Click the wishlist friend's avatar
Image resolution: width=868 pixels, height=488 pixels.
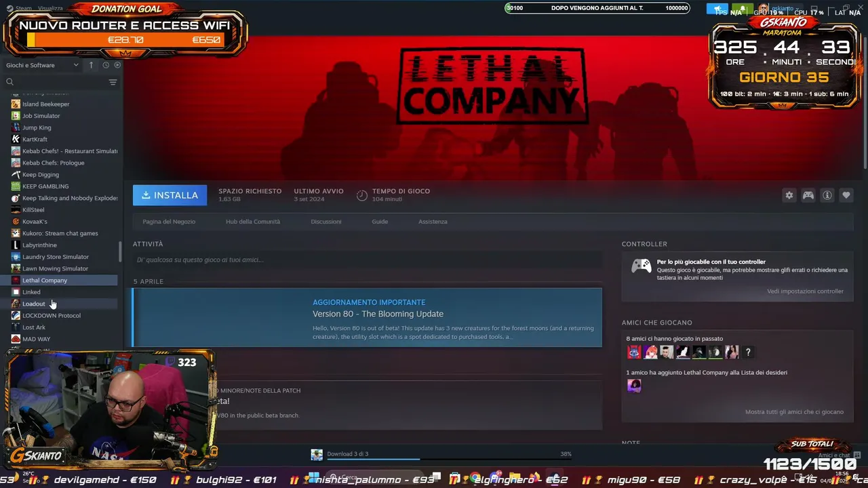click(634, 386)
